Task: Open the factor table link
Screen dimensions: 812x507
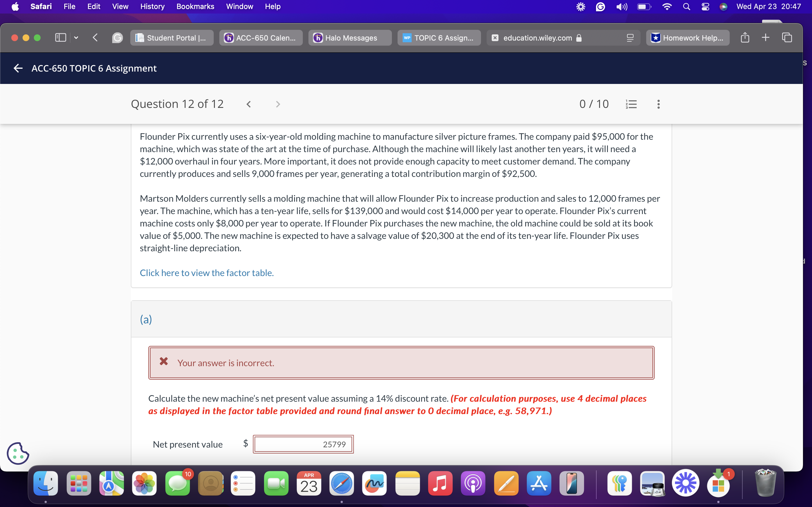Action: click(x=206, y=273)
